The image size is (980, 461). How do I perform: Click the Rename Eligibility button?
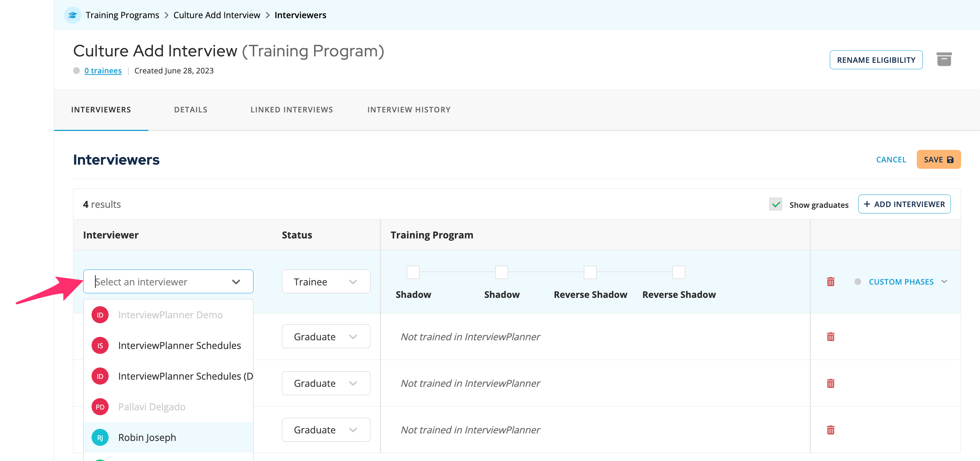pos(876,60)
